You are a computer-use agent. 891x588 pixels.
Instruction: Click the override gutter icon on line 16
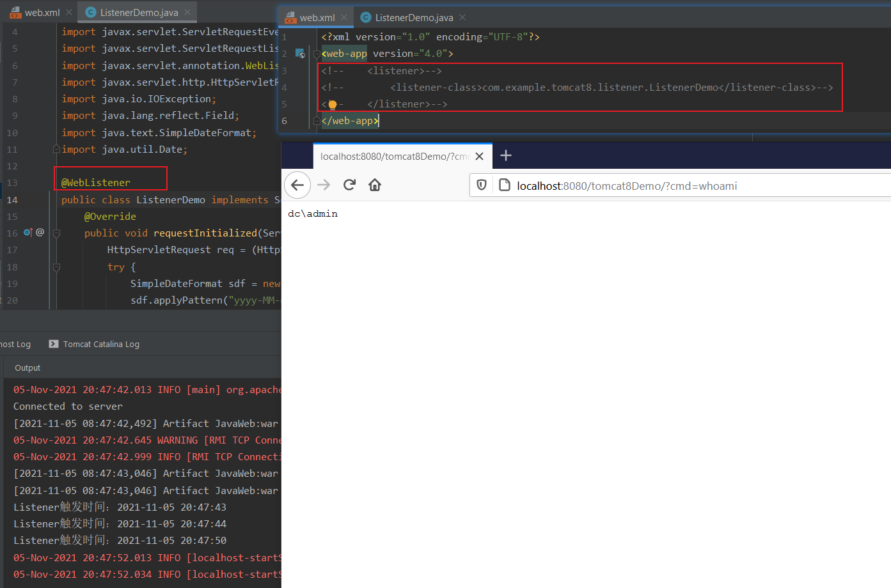click(x=28, y=233)
